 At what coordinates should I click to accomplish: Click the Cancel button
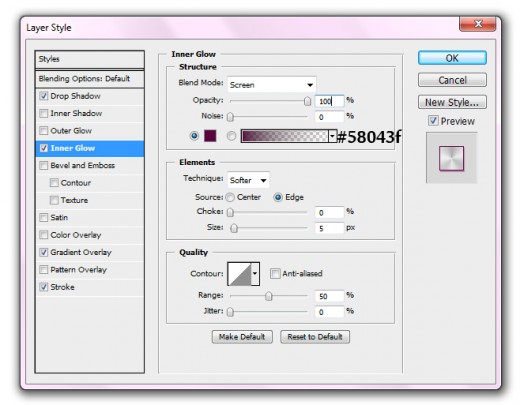click(x=452, y=80)
